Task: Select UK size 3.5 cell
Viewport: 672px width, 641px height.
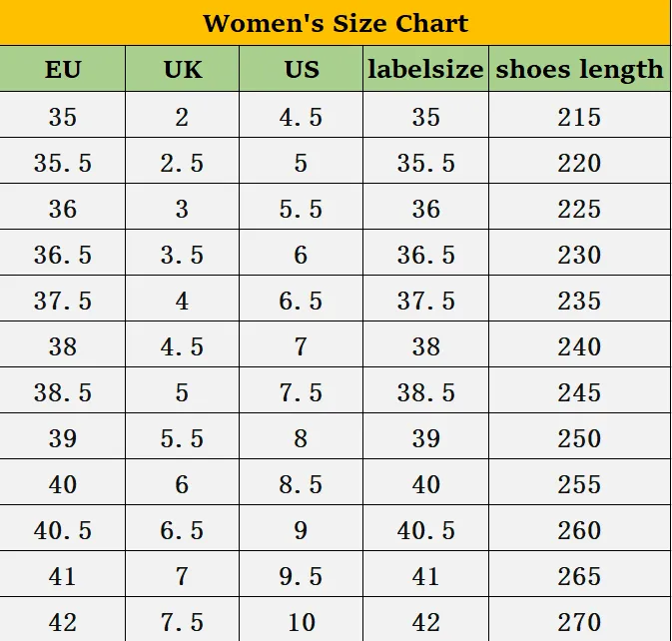Action: 182,253
